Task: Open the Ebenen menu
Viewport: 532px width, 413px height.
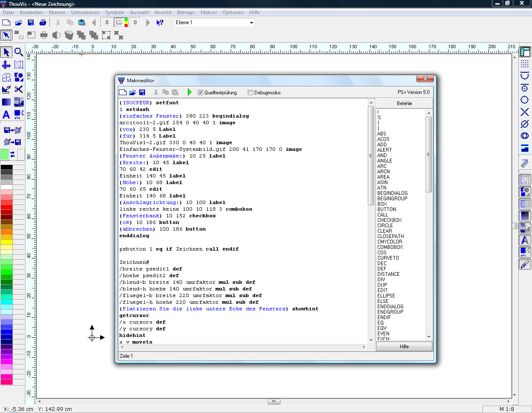Action: click(x=57, y=12)
